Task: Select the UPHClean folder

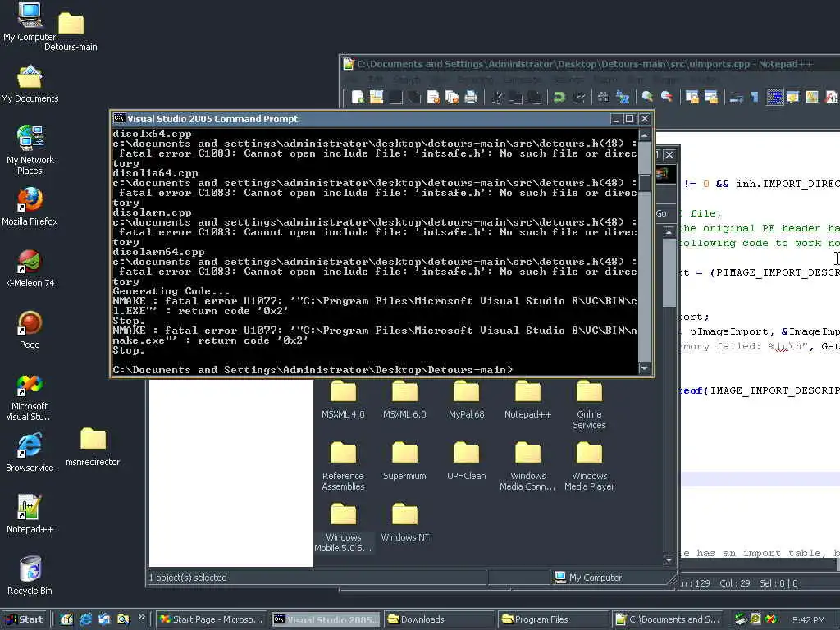Action: point(466,461)
